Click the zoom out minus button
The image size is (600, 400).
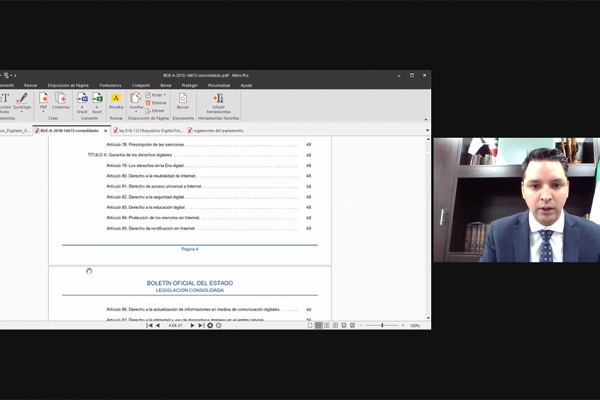point(360,325)
